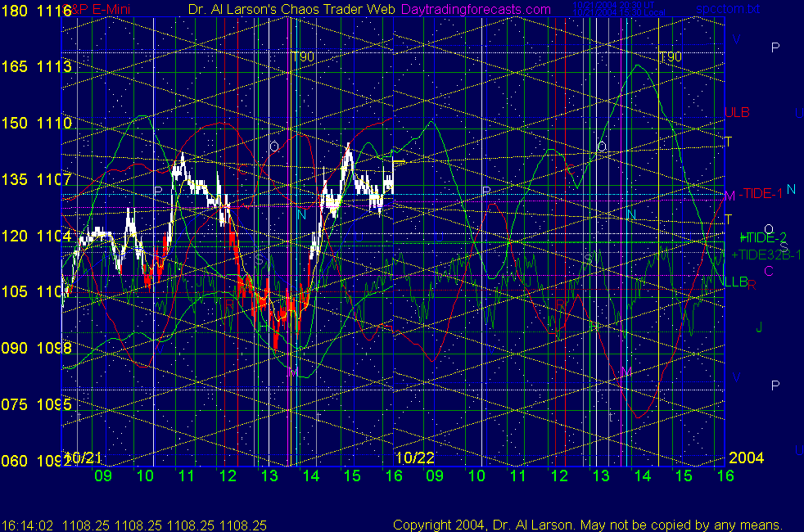Click the "090 1098" price axis label
The width and height of the screenshot is (804, 532).
point(36,348)
